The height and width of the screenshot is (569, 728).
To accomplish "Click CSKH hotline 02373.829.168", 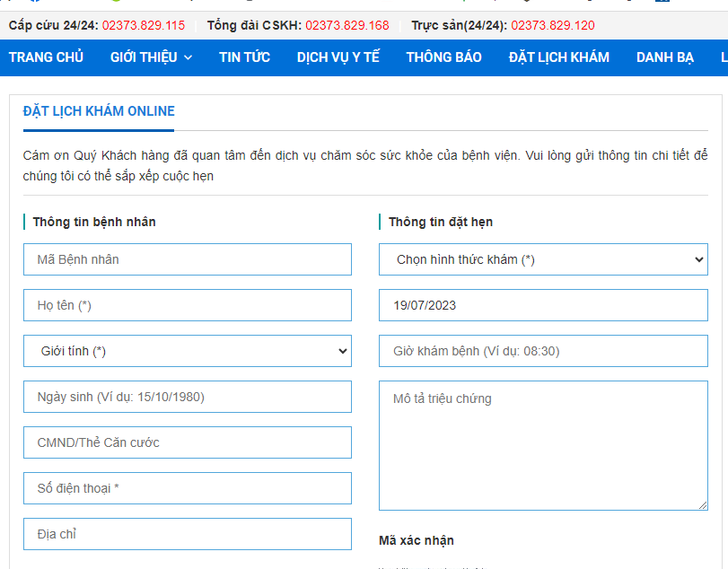I will (x=347, y=25).
